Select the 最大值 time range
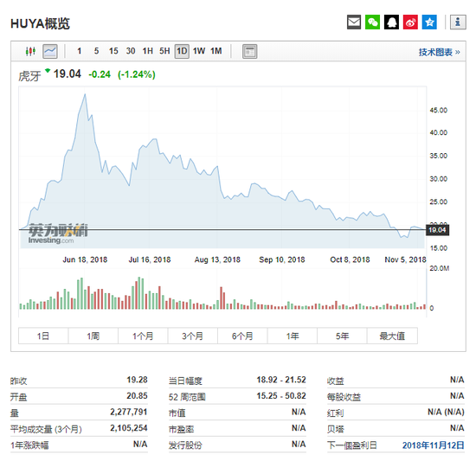476x461 pixels. pos(392,336)
